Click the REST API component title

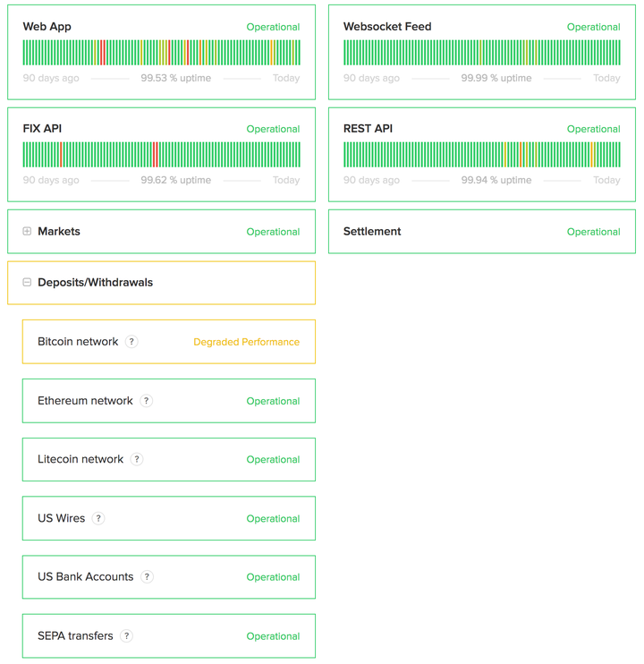[x=368, y=128]
